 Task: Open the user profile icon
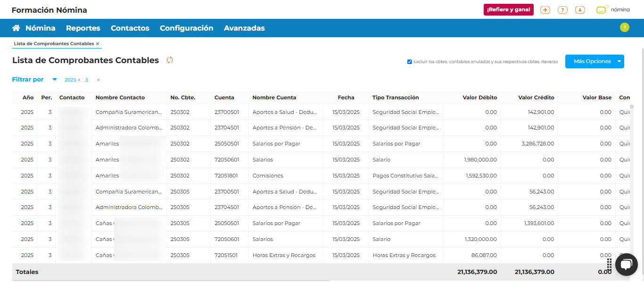[x=580, y=10]
